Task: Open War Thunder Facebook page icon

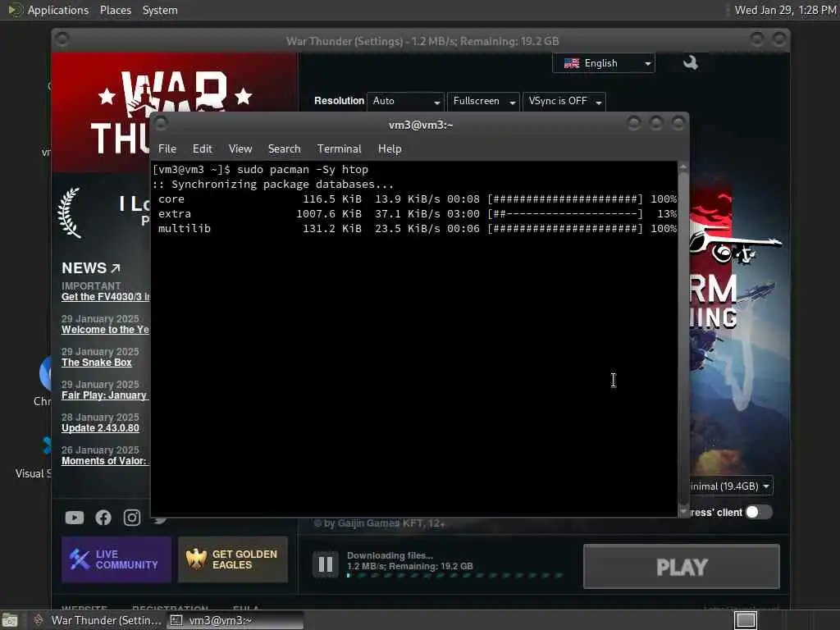Action: pyautogui.click(x=103, y=518)
